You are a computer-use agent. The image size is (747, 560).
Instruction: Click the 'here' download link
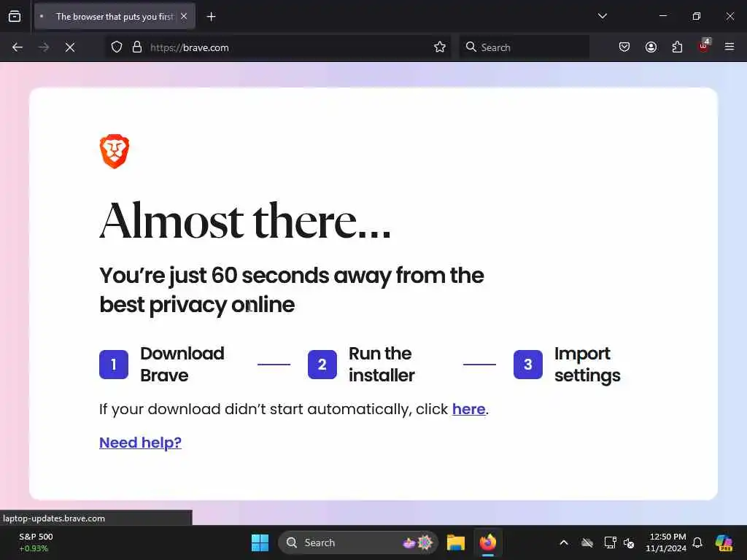coord(469,409)
